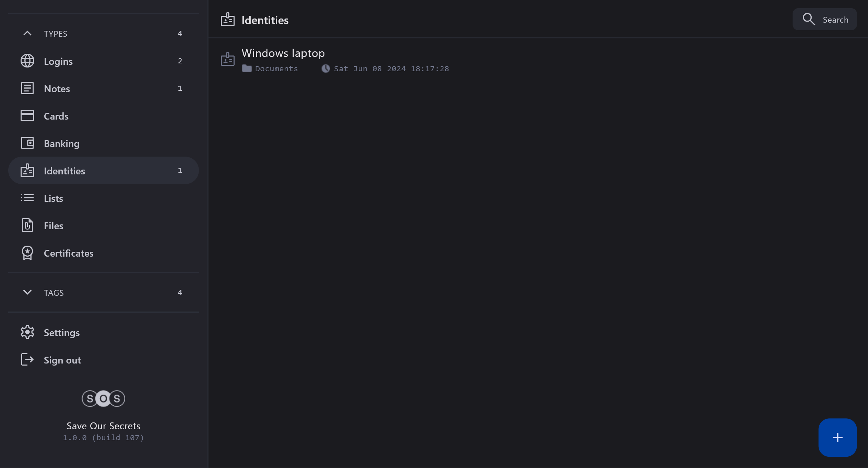Click the Identities header icon
The width and height of the screenshot is (868, 468).
click(x=228, y=20)
